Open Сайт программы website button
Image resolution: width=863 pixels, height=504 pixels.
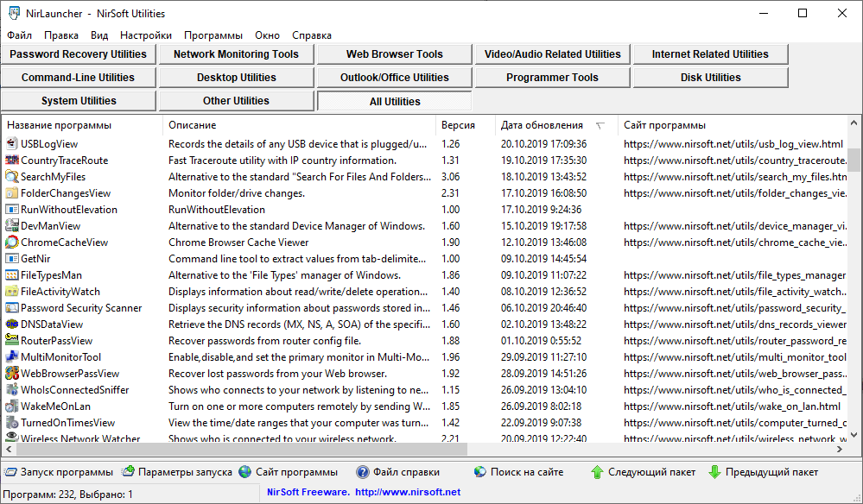289,472
